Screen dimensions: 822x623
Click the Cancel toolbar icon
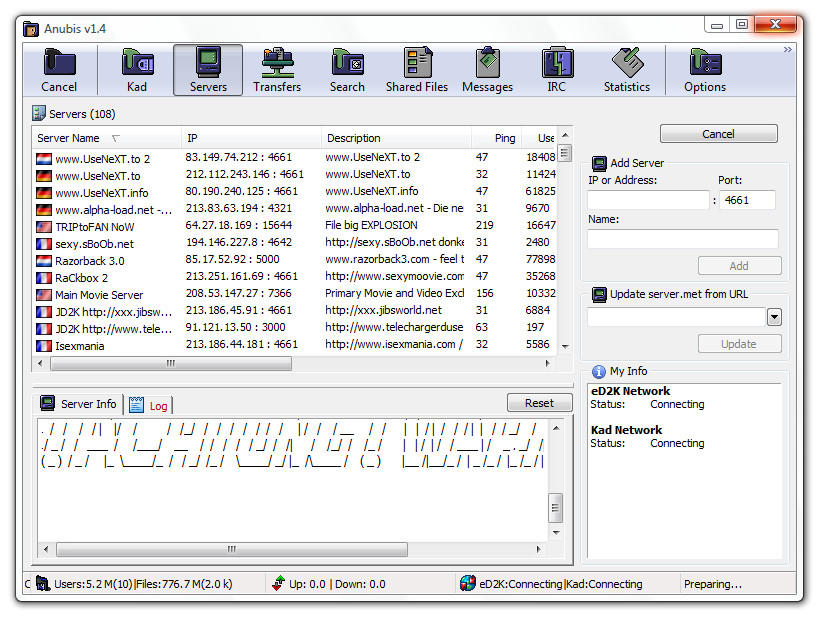click(x=59, y=70)
